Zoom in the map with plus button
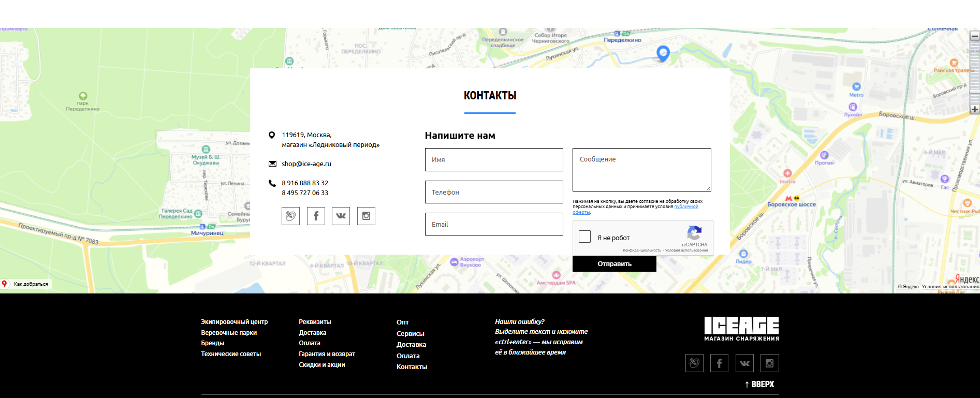Image resolution: width=980 pixels, height=398 pixels. tap(974, 109)
